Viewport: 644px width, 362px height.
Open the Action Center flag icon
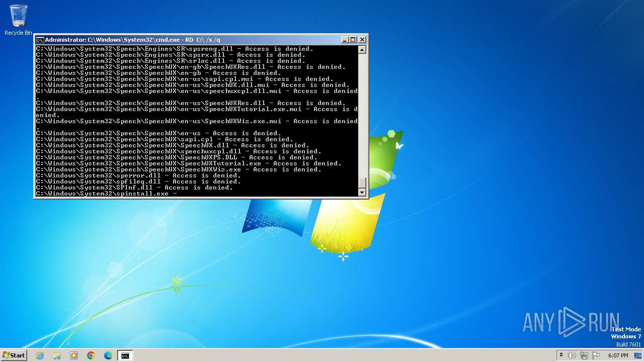(x=596, y=355)
